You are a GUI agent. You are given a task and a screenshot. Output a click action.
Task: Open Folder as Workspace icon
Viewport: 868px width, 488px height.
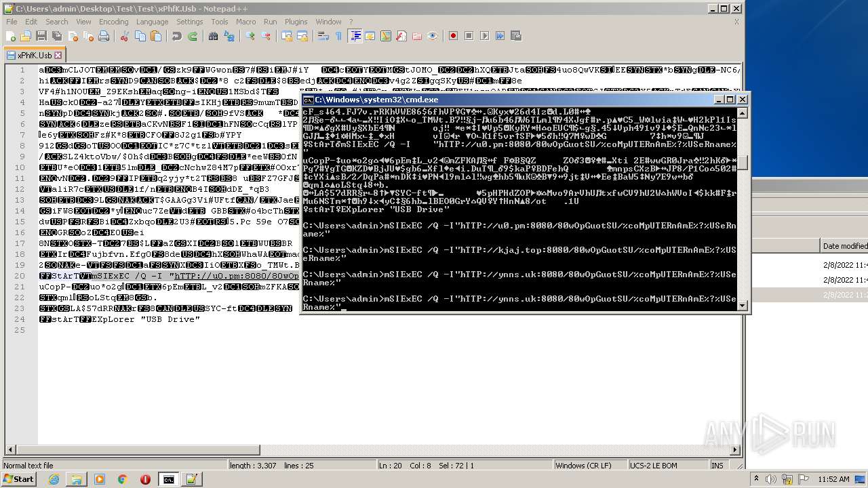tap(417, 36)
